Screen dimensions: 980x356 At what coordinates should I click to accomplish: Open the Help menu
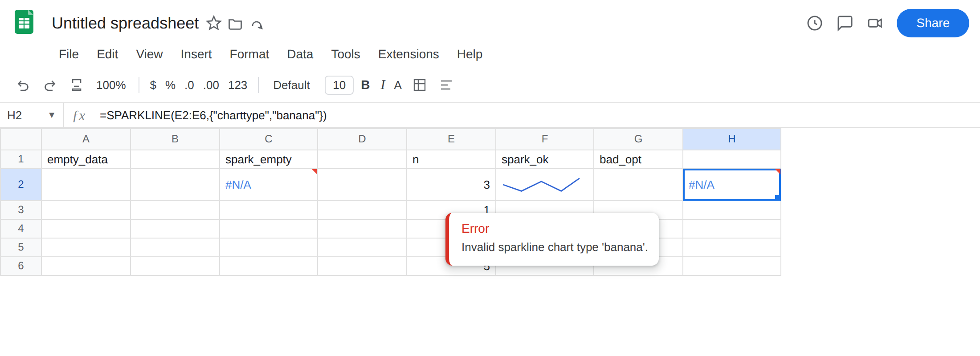click(470, 54)
